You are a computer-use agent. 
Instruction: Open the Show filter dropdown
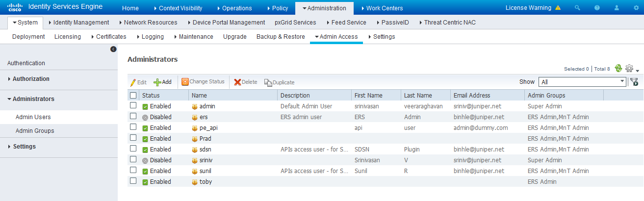pyautogui.click(x=582, y=82)
